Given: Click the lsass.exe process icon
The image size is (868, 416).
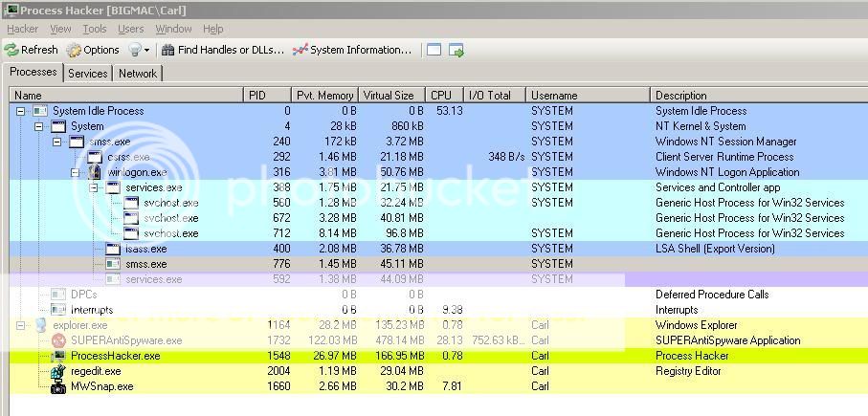Looking at the screenshot, I should (113, 249).
